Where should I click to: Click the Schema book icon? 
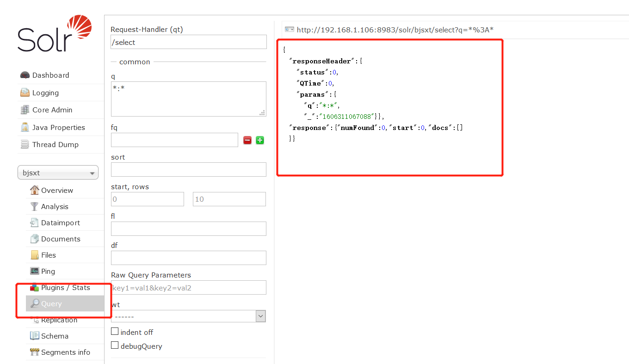click(34, 336)
